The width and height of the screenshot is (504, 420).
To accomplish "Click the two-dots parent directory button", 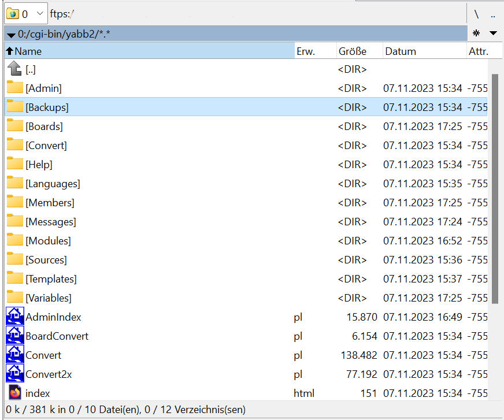I will [493, 14].
